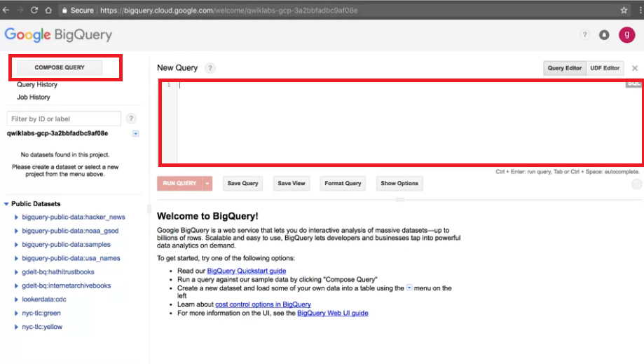Expand nyc-tlc:green dataset
644x364 pixels.
(16, 313)
